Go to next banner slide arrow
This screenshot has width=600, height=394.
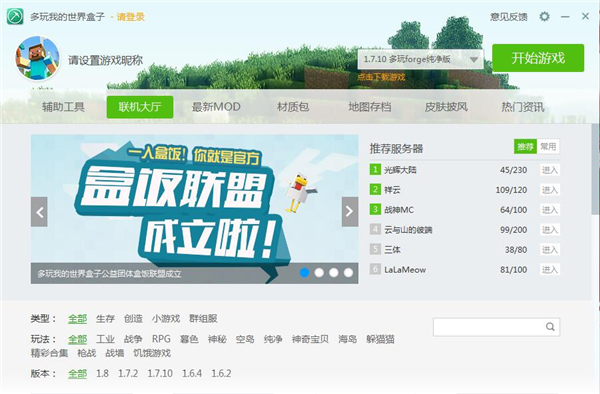point(350,212)
